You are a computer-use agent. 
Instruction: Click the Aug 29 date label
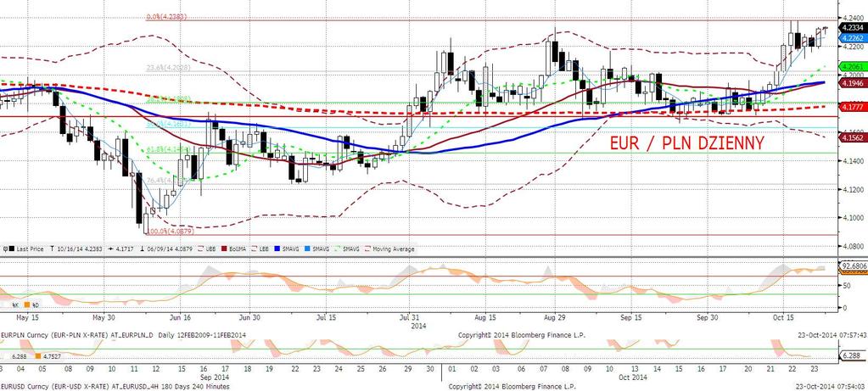point(555,318)
